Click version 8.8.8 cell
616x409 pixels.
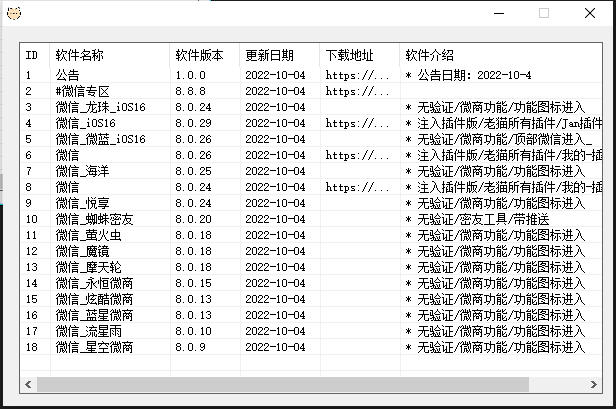191,91
